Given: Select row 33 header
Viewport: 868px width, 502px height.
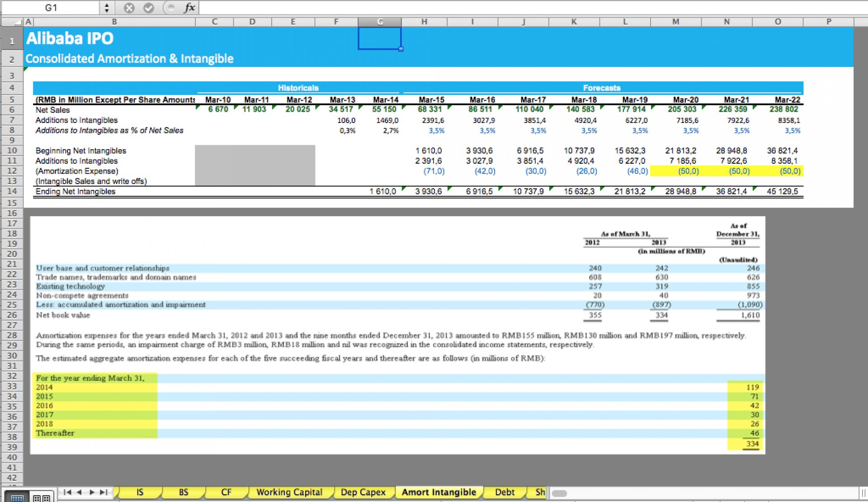Looking at the screenshot, I should click(12, 387).
